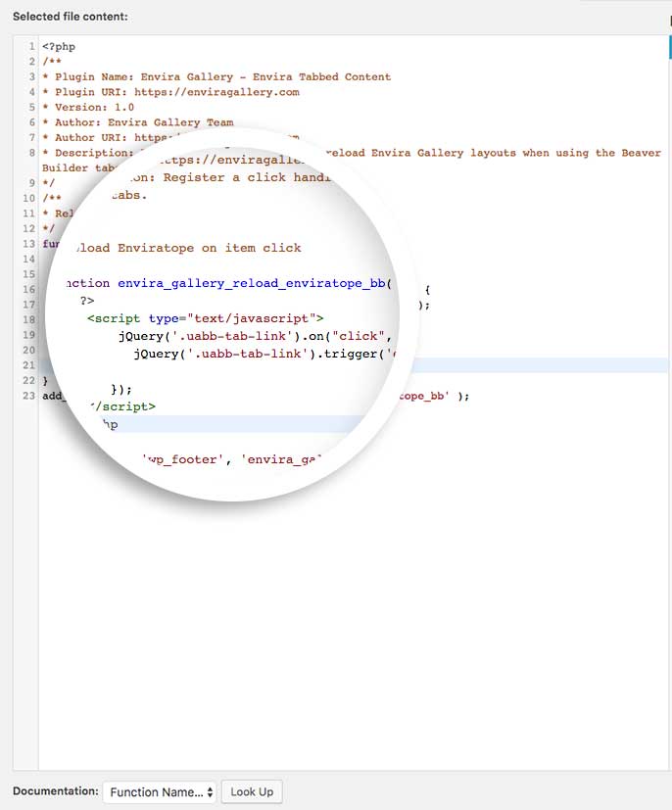Screen dimensions: 672x810
Task: Click line number 1 in the gutter
Action: 32,46
